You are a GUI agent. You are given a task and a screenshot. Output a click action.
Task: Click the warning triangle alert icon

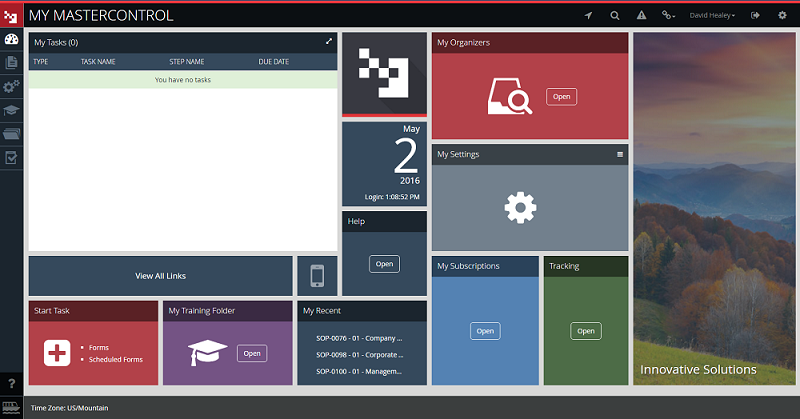641,15
